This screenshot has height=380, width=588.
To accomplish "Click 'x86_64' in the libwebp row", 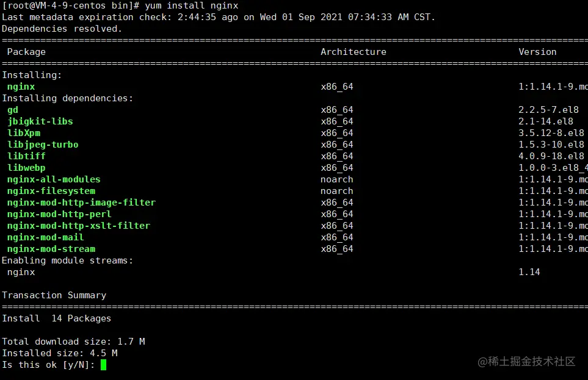I will [337, 168].
